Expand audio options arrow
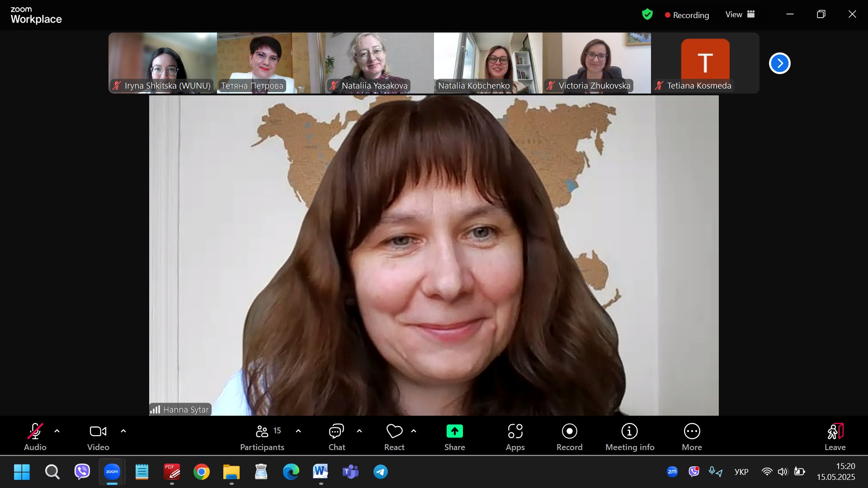This screenshot has width=868, height=488. pyautogui.click(x=57, y=431)
